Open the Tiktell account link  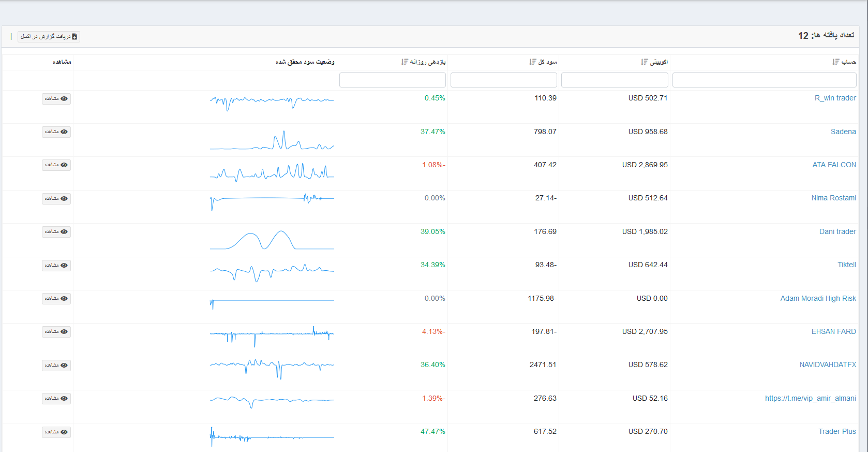[x=846, y=265]
